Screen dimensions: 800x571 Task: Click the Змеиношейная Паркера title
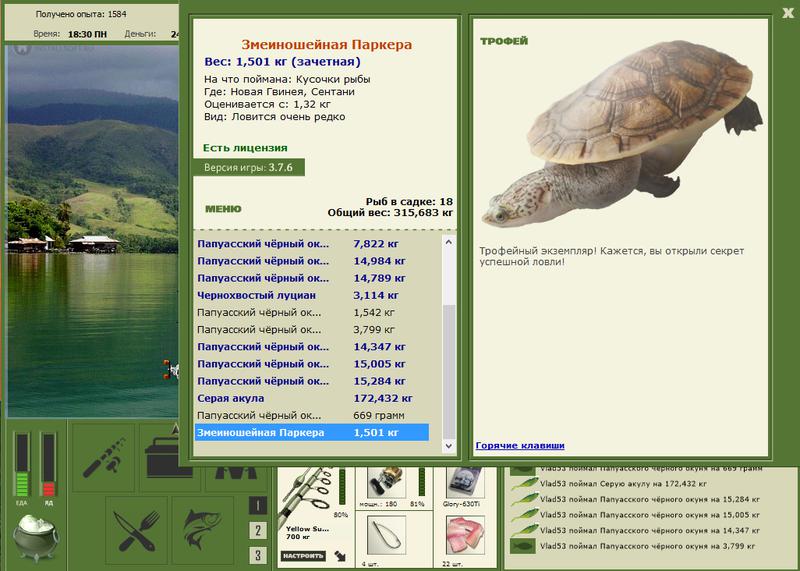(x=327, y=44)
